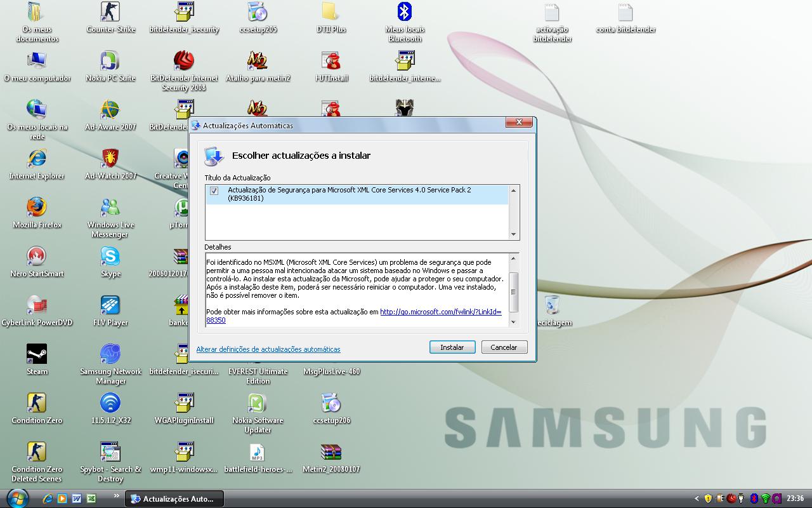Open Ad-Watch 2007 shortcut
This screenshot has height=508, width=812.
click(x=110, y=164)
